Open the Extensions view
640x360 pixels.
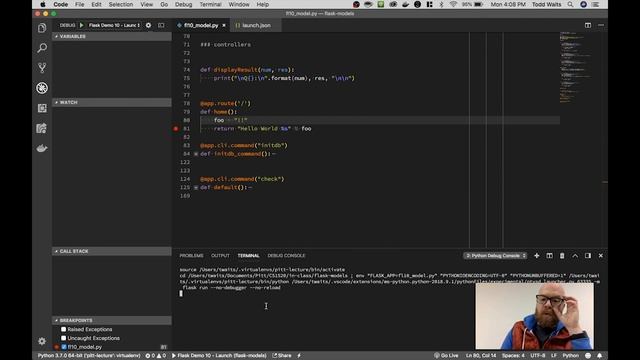(x=42, y=108)
